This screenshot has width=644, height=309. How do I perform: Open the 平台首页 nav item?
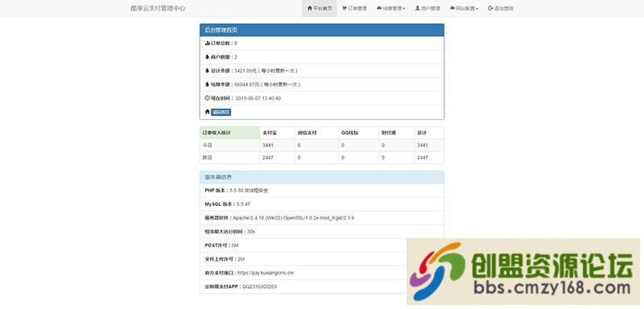tap(320, 8)
